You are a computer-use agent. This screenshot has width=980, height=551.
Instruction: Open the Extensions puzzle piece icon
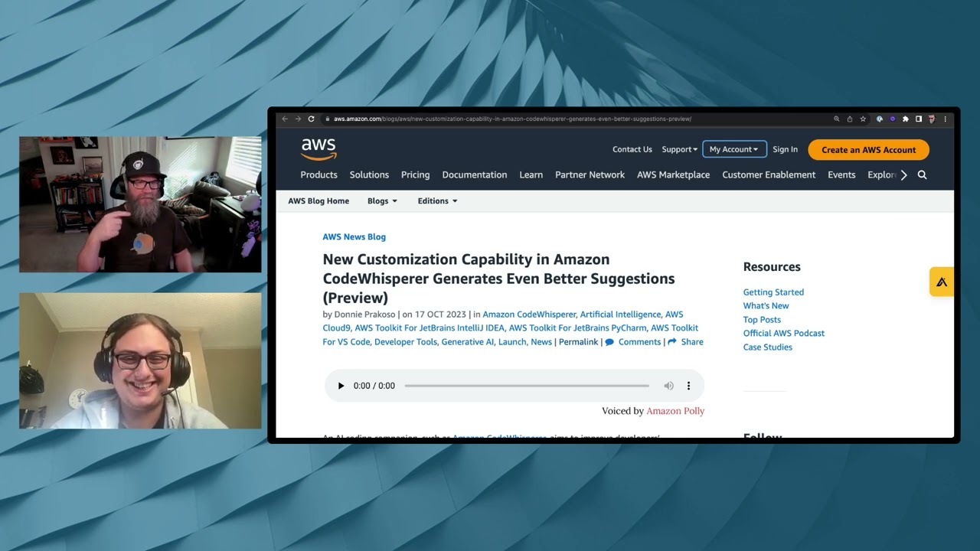[906, 119]
